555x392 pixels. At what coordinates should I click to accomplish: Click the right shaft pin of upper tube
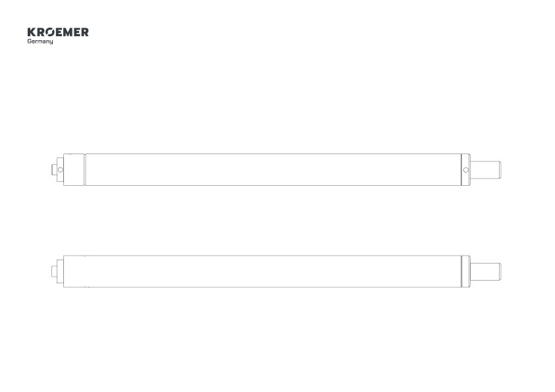pos(485,170)
